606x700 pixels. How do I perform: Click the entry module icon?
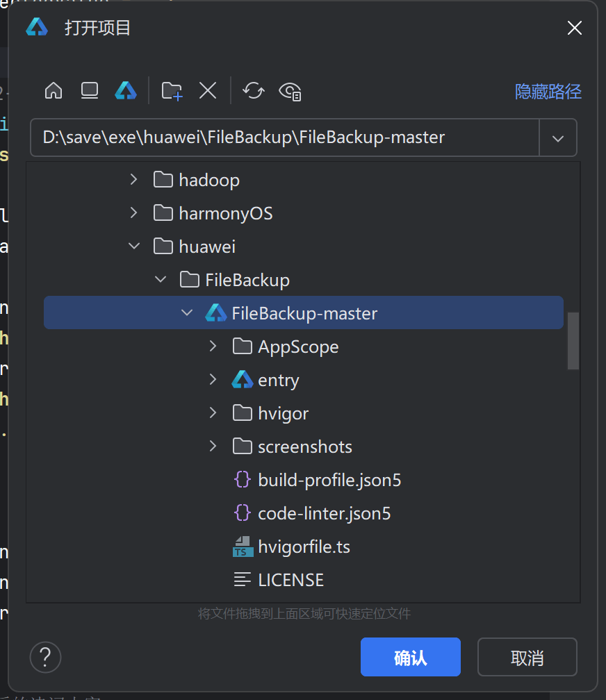click(243, 379)
